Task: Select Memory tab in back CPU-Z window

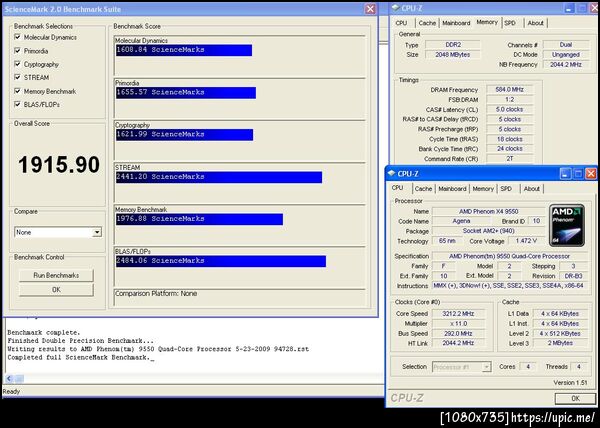Action: [x=487, y=22]
